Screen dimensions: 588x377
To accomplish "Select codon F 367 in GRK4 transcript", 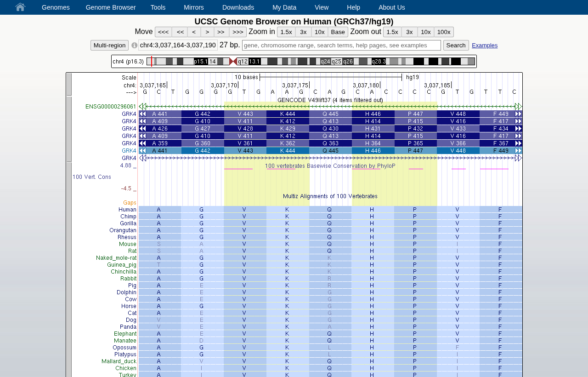I will (x=500, y=143).
